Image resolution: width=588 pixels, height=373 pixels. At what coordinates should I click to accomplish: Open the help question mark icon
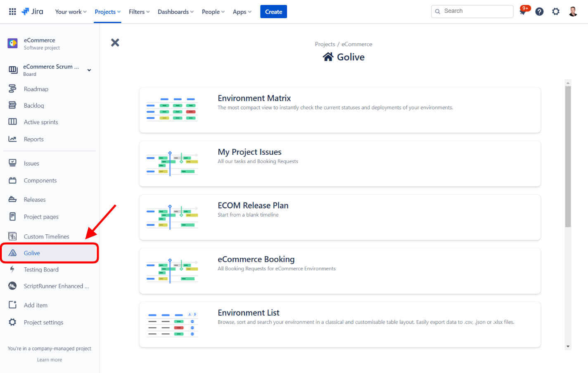pos(539,12)
